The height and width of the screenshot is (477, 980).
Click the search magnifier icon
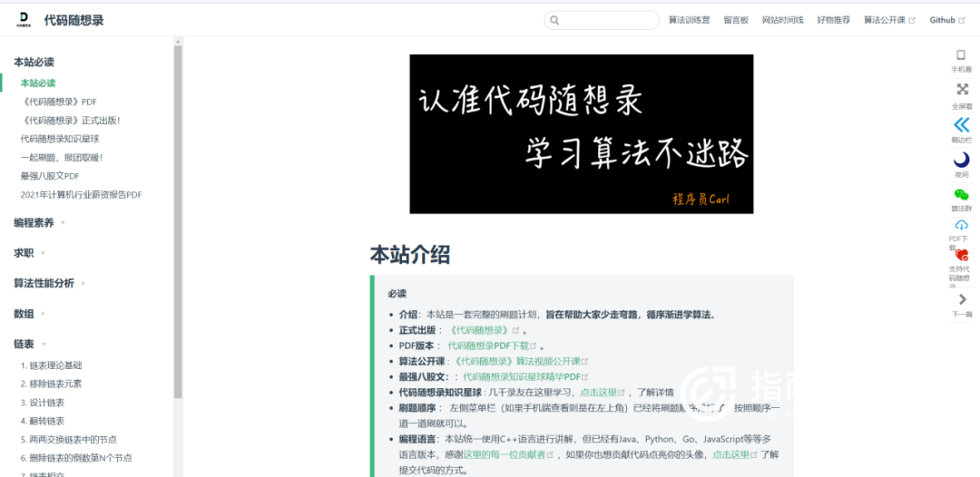(554, 21)
